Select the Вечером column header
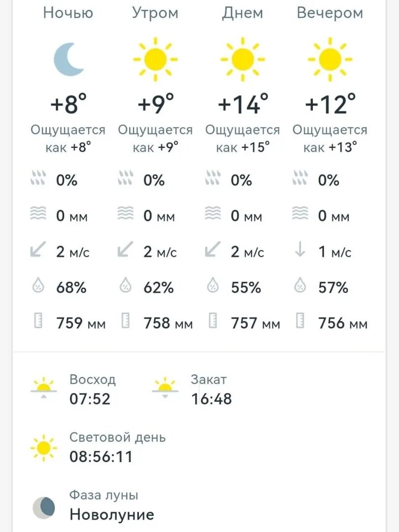Image resolution: width=399 pixels, height=532 pixels. pyautogui.click(x=330, y=13)
